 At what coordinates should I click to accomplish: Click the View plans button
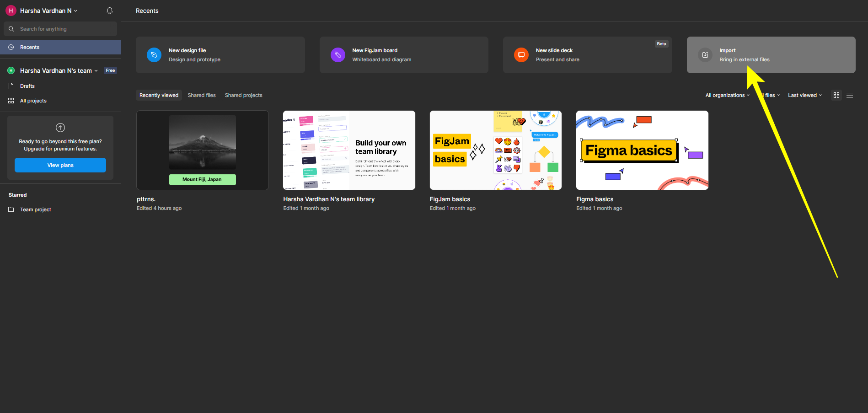[x=60, y=165]
